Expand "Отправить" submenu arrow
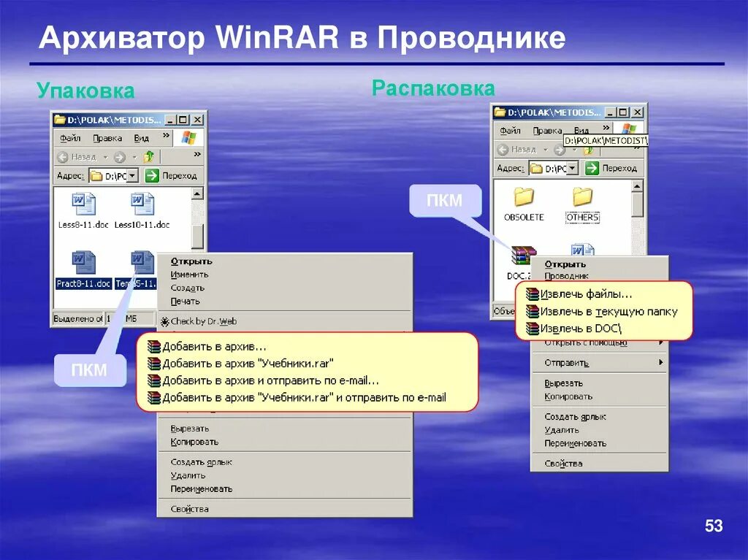This screenshot has height=560, width=748. click(660, 363)
